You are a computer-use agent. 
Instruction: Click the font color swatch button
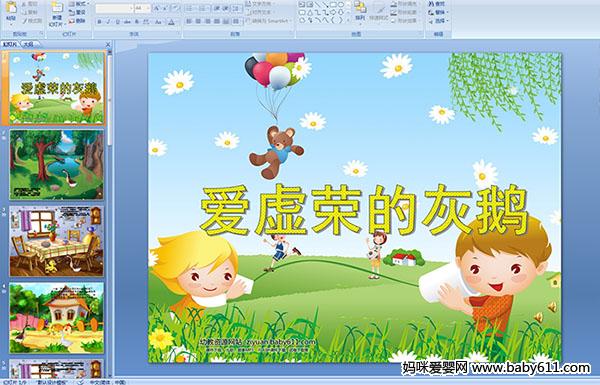pyautogui.click(x=171, y=22)
